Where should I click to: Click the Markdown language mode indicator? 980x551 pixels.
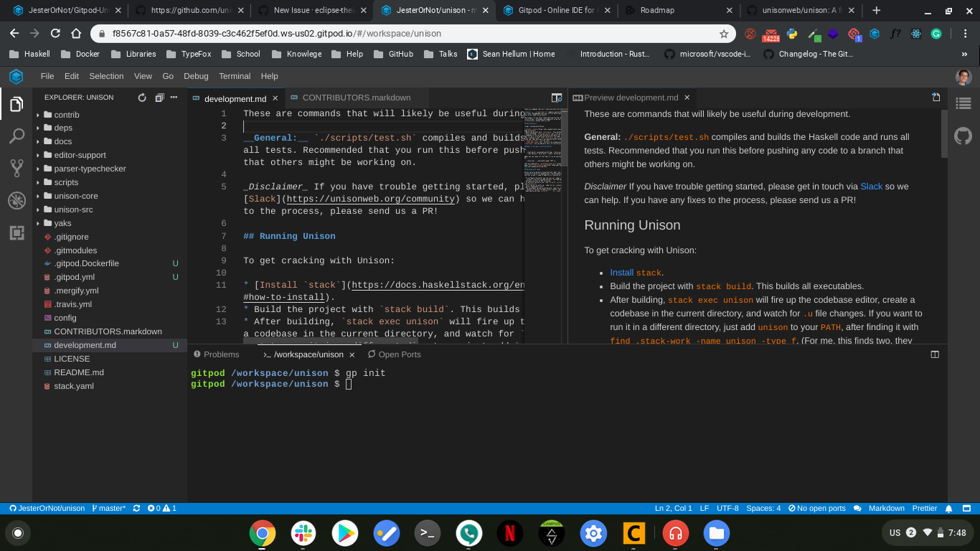887,508
